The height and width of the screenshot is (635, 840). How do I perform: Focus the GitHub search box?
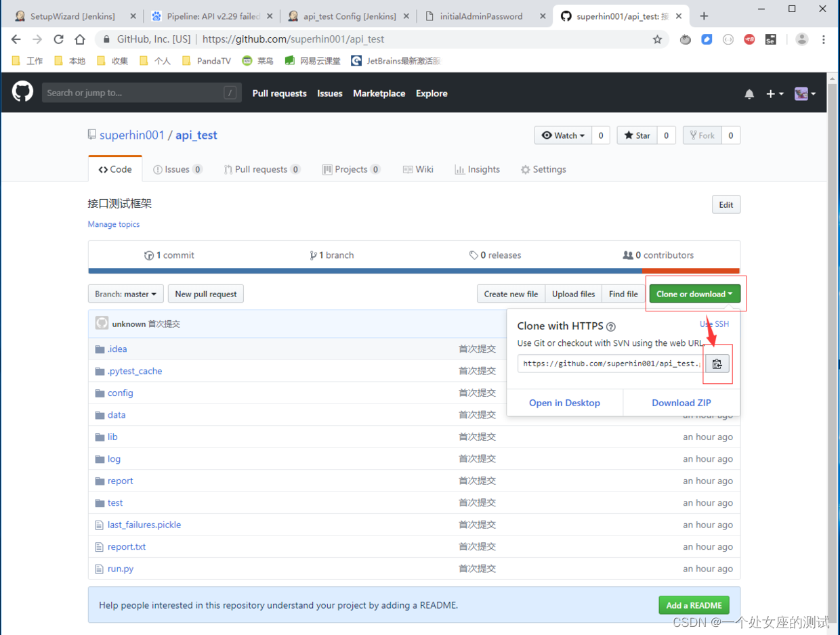tap(142, 93)
